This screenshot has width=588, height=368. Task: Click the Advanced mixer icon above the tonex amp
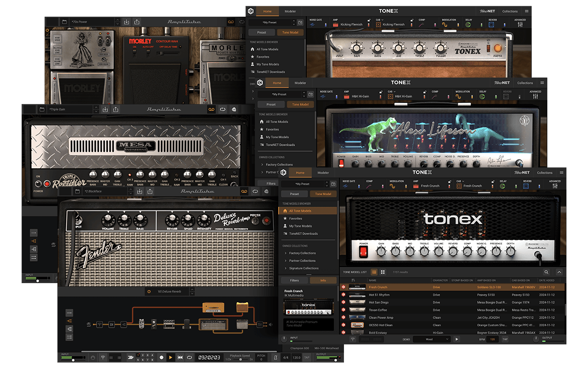click(x=555, y=187)
